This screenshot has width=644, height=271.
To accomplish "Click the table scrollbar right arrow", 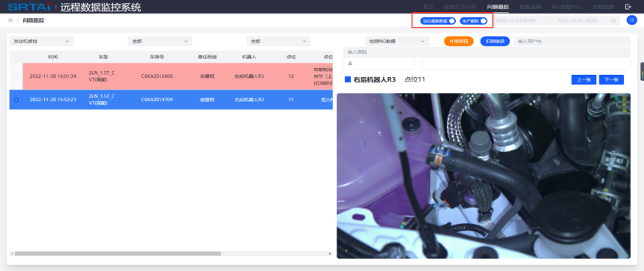I will (330, 254).
